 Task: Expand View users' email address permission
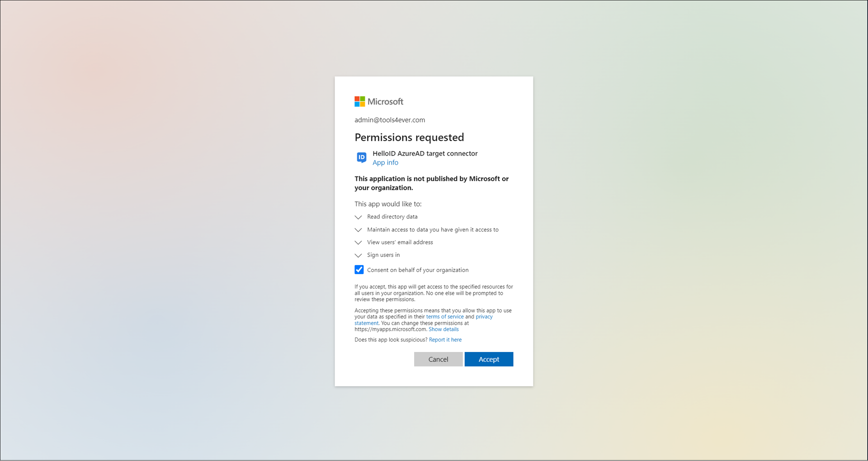[359, 242]
